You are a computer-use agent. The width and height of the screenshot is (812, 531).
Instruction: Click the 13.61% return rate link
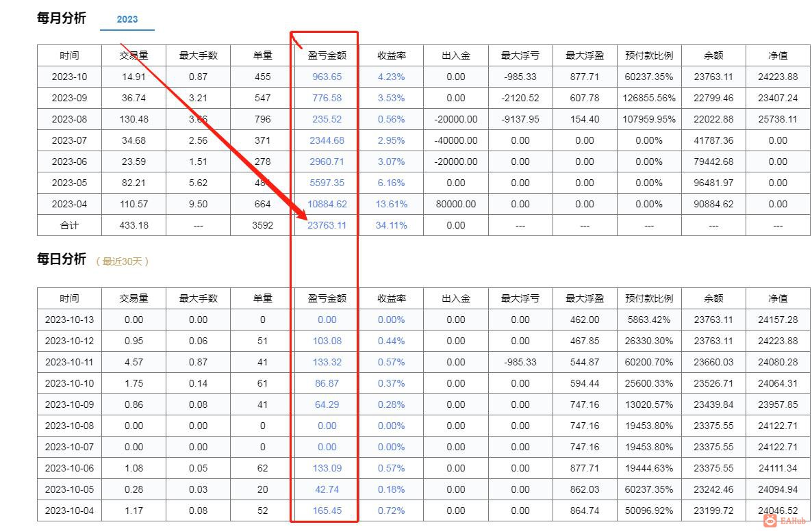click(x=391, y=204)
